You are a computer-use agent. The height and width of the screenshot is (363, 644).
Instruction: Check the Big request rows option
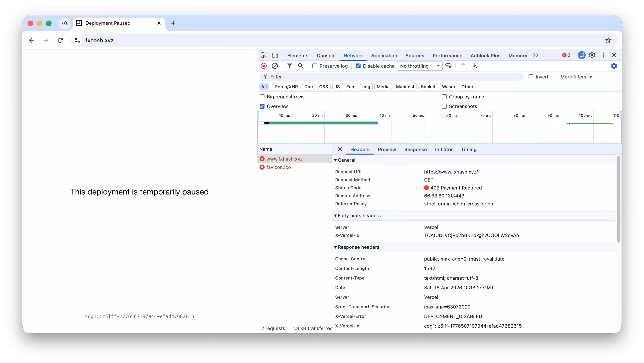[x=262, y=97]
